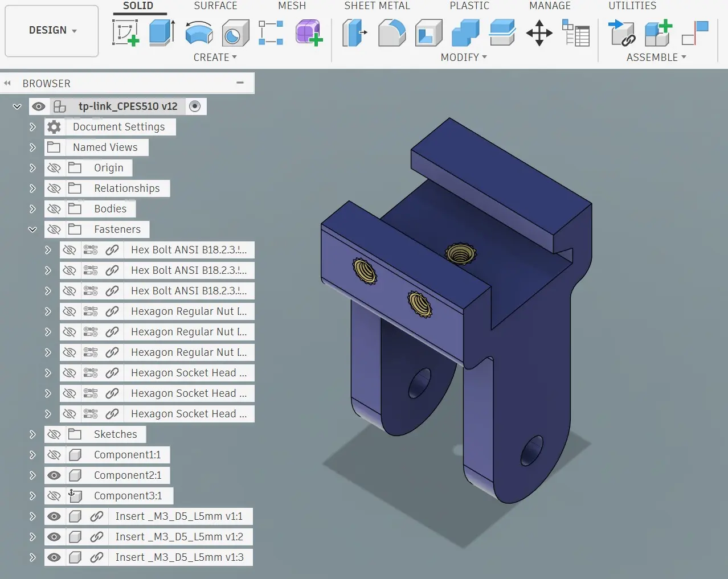The image size is (728, 579).
Task: Hide Component2:1
Action: [x=54, y=475]
